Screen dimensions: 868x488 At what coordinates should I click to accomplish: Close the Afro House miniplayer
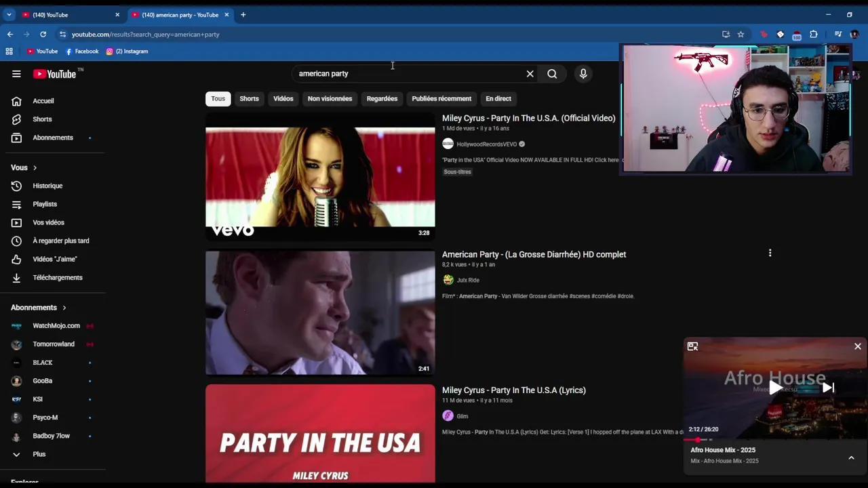coord(858,346)
